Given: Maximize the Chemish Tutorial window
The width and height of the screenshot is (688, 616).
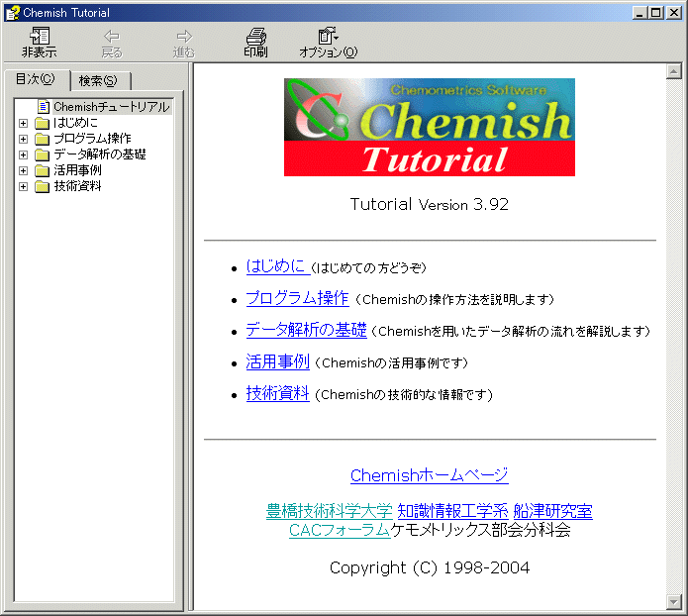Looking at the screenshot, I should [656, 13].
